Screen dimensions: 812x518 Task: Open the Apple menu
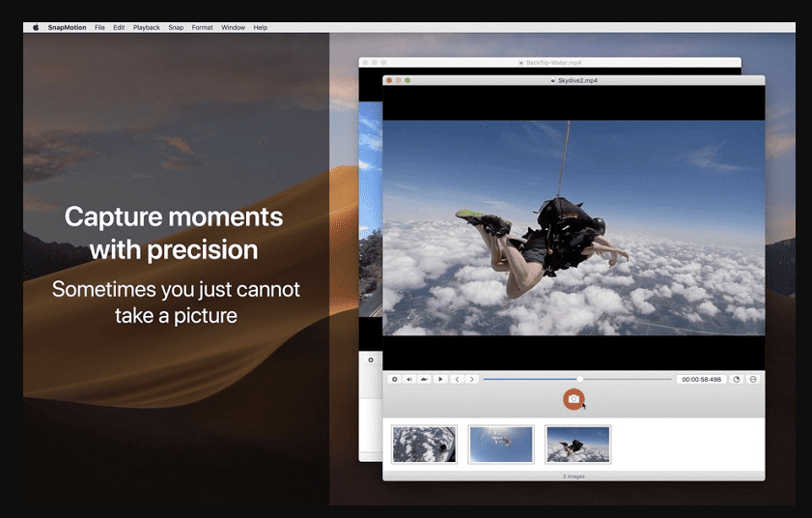[x=36, y=27]
